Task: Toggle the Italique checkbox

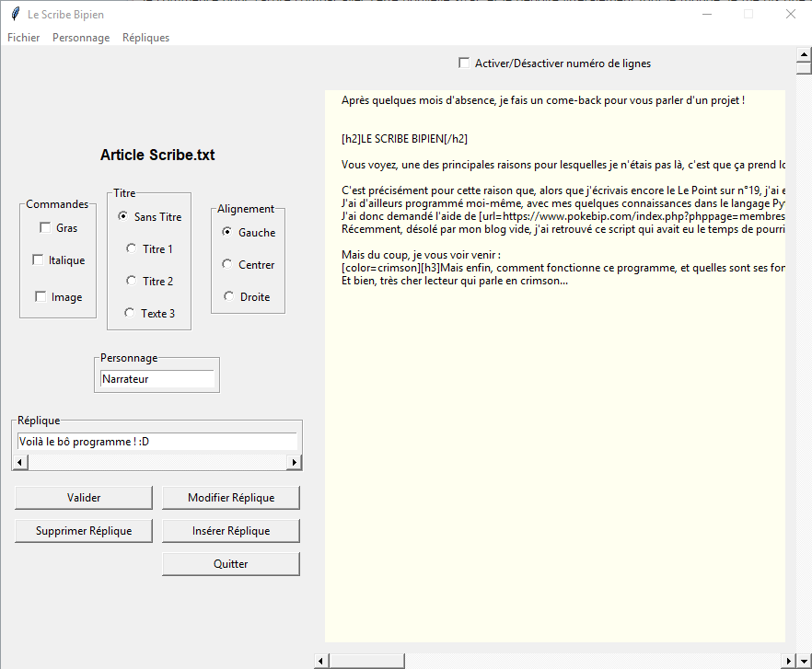Action: (x=38, y=260)
